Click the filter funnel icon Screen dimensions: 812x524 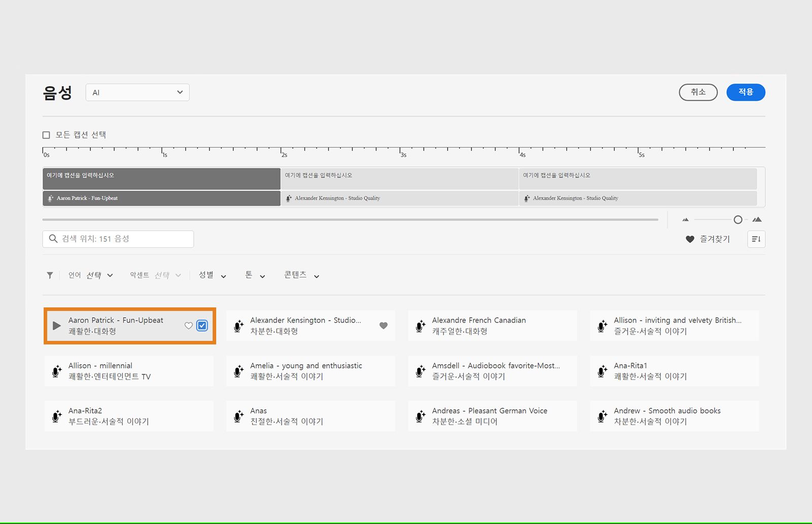pos(50,275)
